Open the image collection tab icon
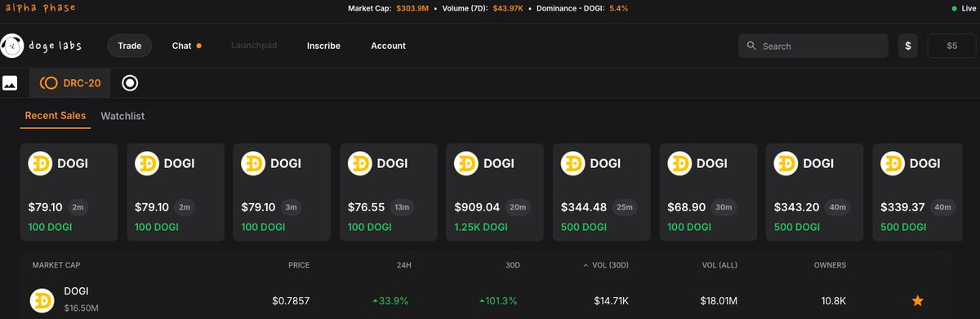Screen dimensions: 980x319 pos(10,82)
